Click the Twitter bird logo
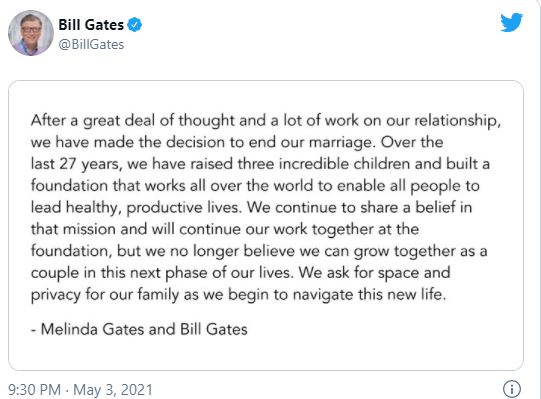The image size is (541, 399). 512,22
